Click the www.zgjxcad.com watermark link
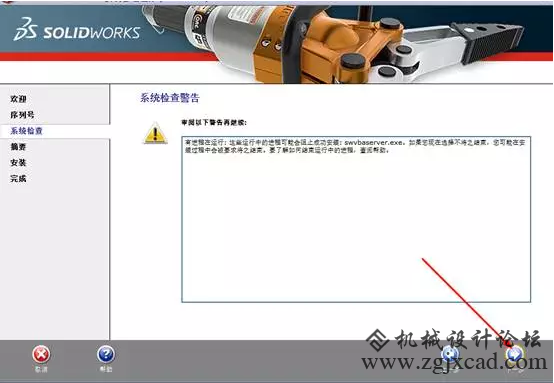Viewport: 554px width, 383px height. (x=454, y=363)
